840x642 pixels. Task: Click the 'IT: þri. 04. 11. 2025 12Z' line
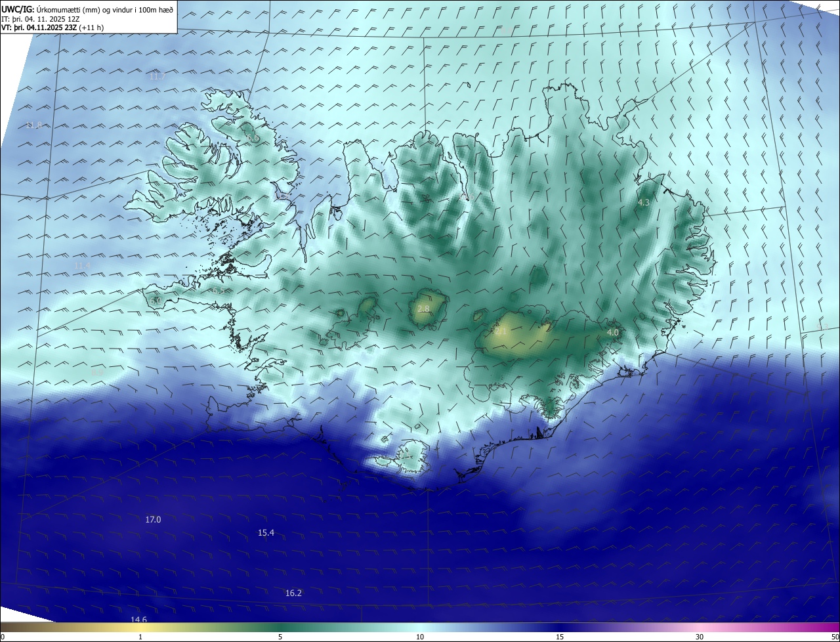[x=41, y=18]
